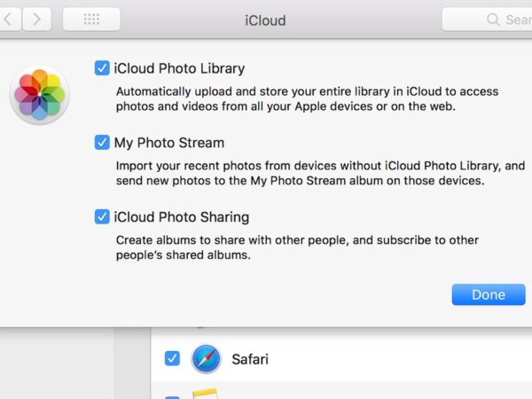This screenshot has width=532, height=399.
Task: Disable the iCloud Photo Library checkbox
Action: coord(103,68)
